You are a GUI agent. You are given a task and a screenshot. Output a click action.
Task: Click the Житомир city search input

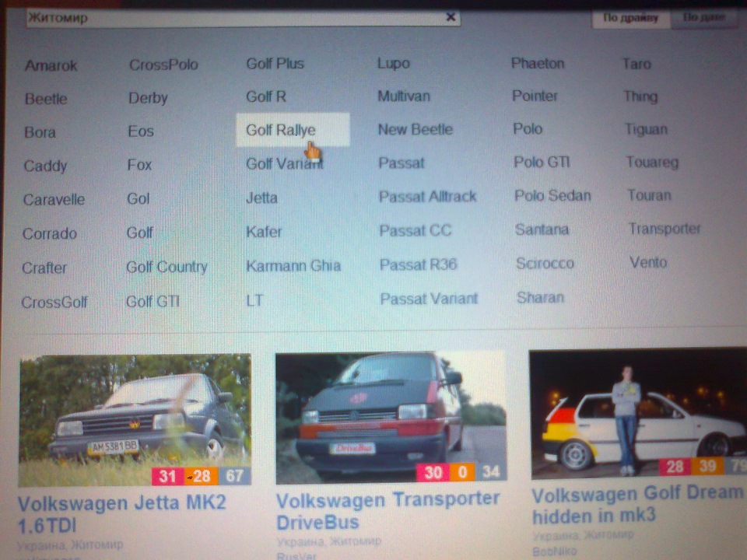click(243, 18)
